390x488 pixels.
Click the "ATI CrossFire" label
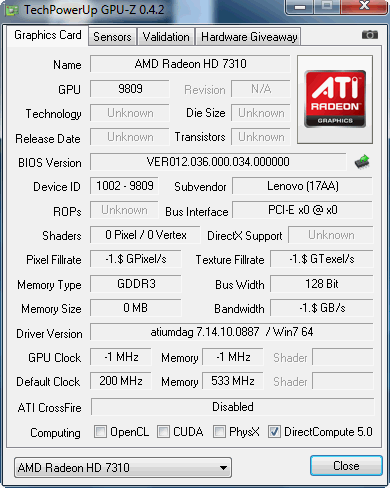click(50, 407)
